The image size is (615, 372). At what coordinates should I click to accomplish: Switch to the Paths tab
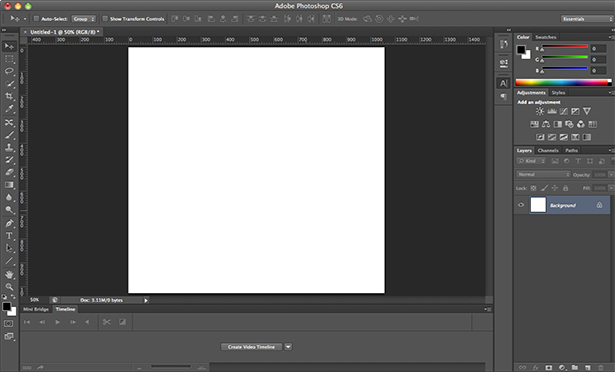[571, 150]
